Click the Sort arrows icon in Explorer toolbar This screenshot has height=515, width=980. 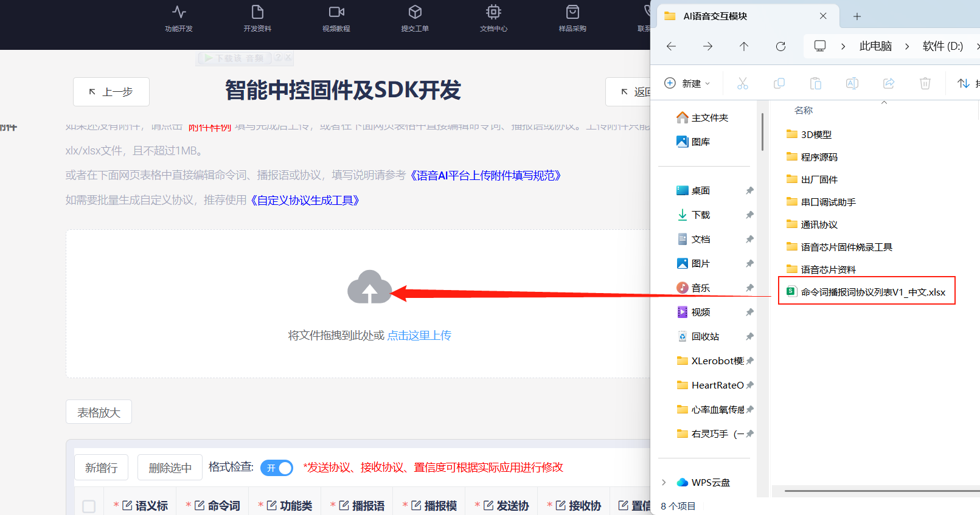coord(964,83)
